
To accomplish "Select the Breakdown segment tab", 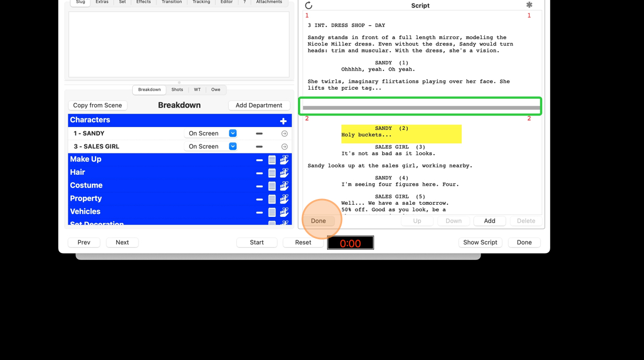I will (149, 90).
